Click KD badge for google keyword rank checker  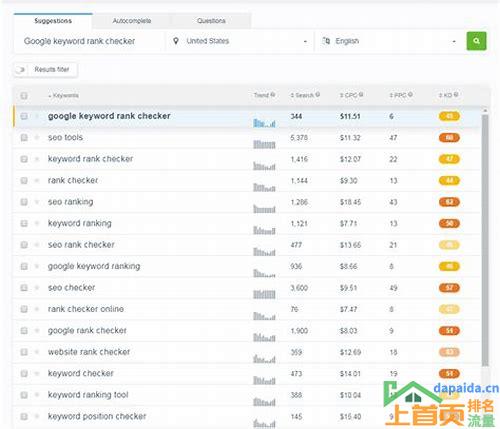[x=449, y=116]
